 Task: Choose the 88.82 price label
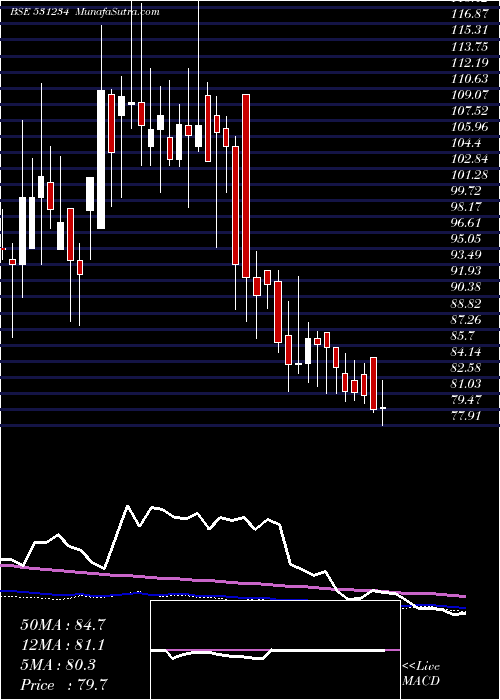click(467, 304)
